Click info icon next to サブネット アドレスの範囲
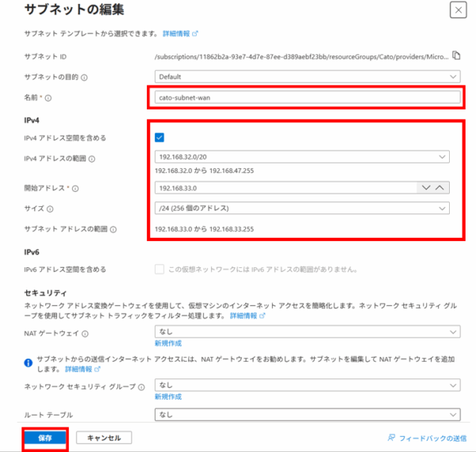476x452 pixels. [114, 229]
